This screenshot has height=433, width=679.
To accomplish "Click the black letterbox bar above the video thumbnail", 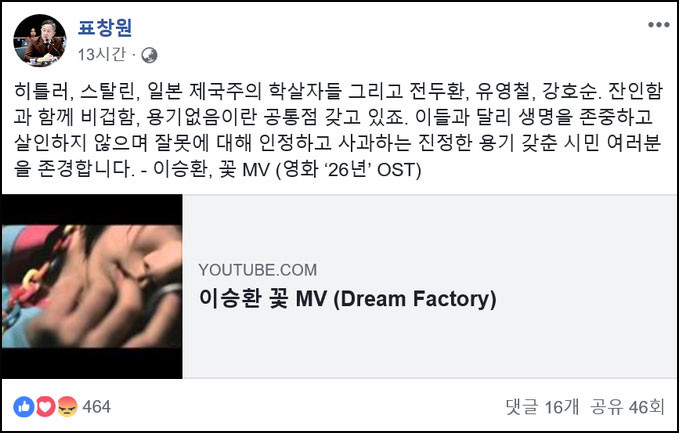I will tap(92, 210).
